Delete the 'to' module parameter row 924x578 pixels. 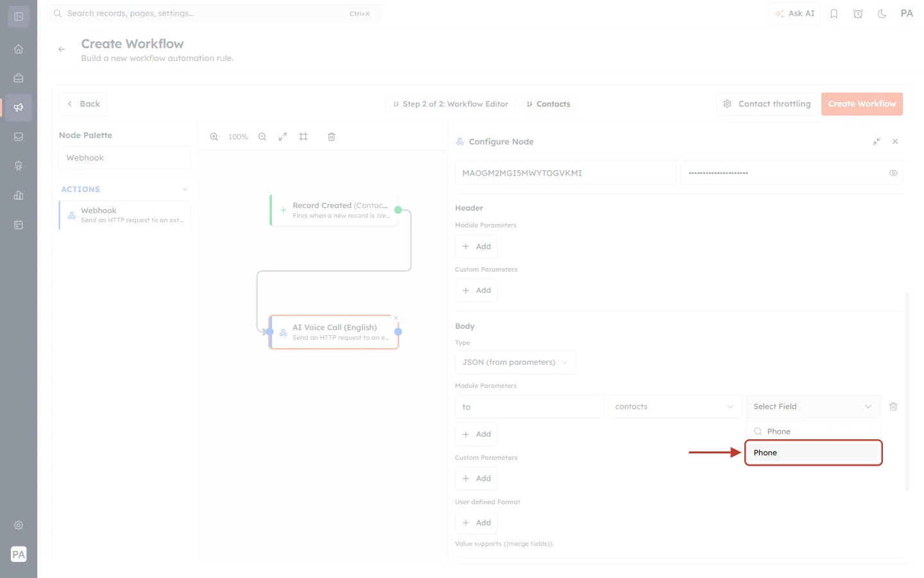point(893,407)
